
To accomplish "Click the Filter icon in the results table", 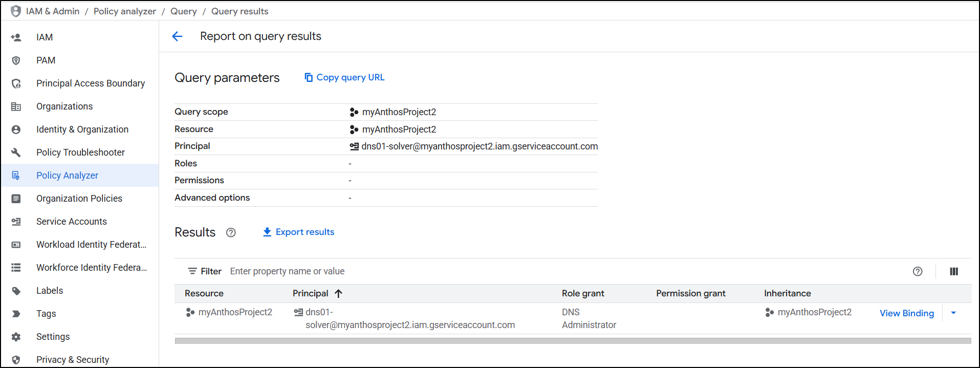I will (192, 271).
